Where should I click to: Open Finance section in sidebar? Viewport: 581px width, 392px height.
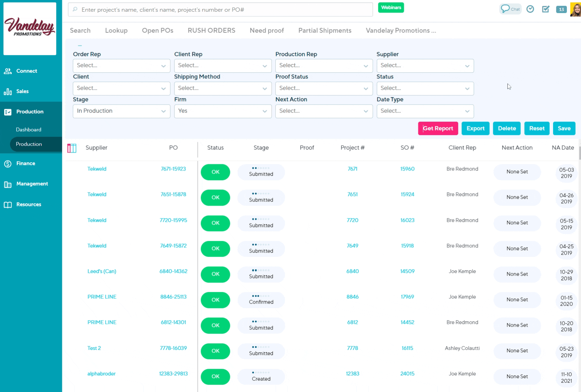tap(26, 164)
